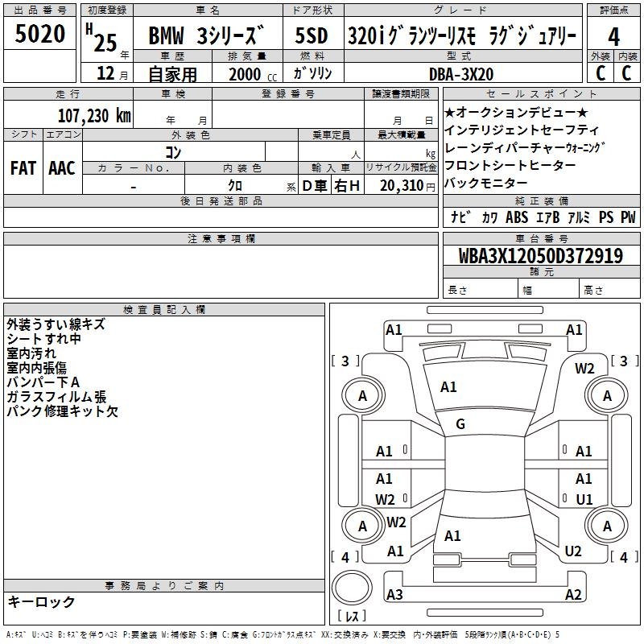Click the interior color クロ
This screenshot has width=644, height=644.
coord(235,186)
